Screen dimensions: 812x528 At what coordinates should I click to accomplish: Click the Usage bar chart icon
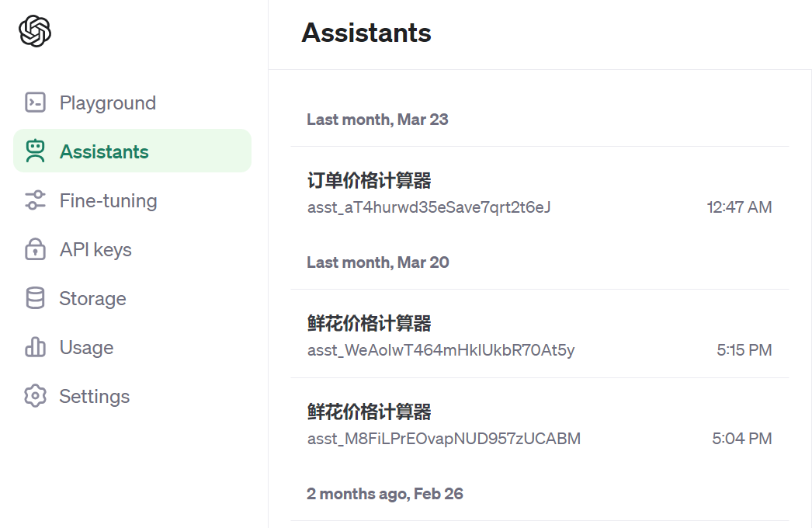pos(35,346)
